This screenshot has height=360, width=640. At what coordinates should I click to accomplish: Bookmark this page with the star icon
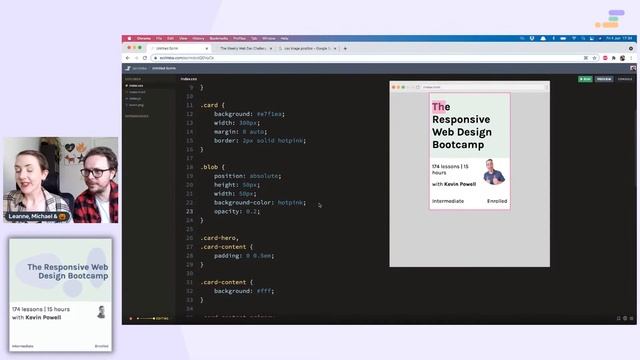pyautogui.click(x=594, y=58)
